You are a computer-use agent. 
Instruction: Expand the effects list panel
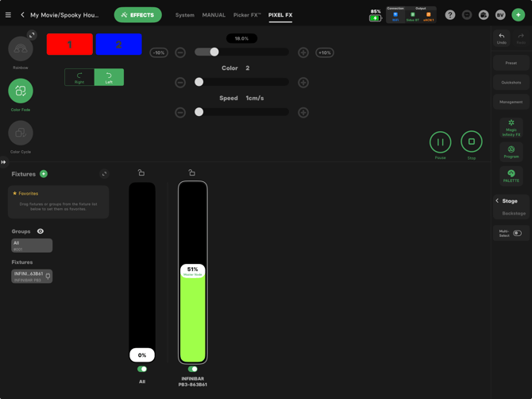[x=32, y=35]
